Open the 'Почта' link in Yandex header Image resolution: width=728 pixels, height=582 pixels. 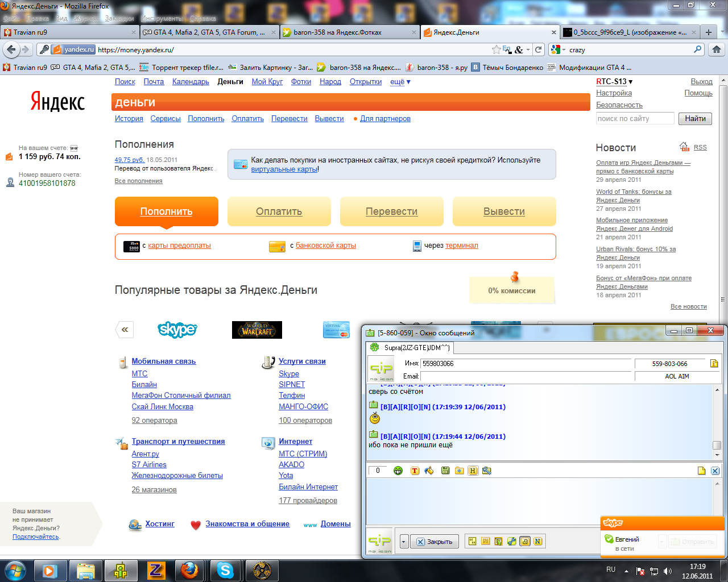154,82
